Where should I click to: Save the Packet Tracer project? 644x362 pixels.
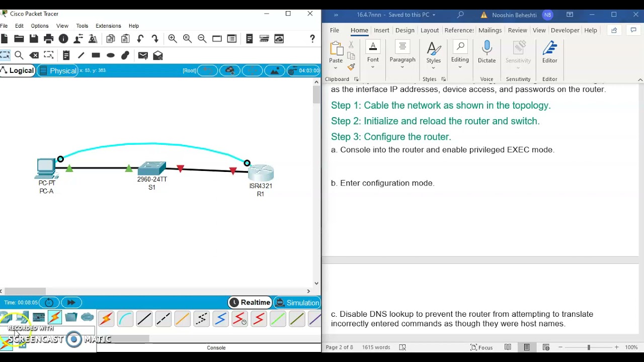tap(34, 39)
